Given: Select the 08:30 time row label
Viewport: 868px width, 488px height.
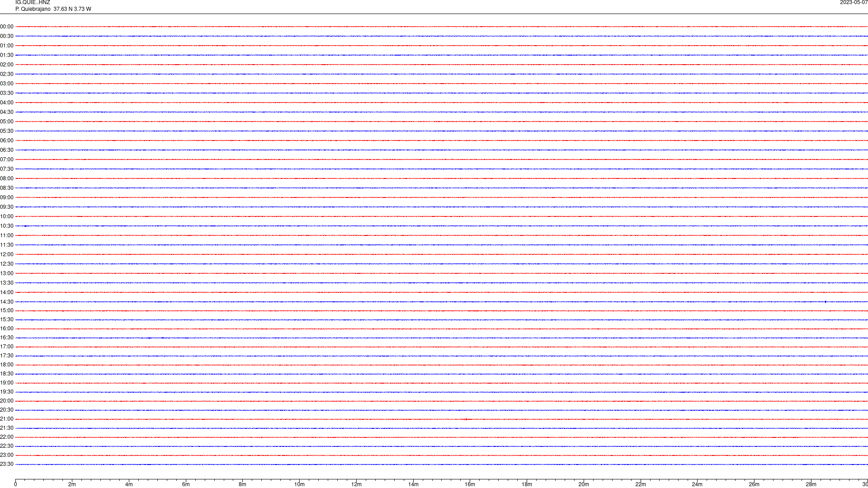Looking at the screenshot, I should point(7,188).
